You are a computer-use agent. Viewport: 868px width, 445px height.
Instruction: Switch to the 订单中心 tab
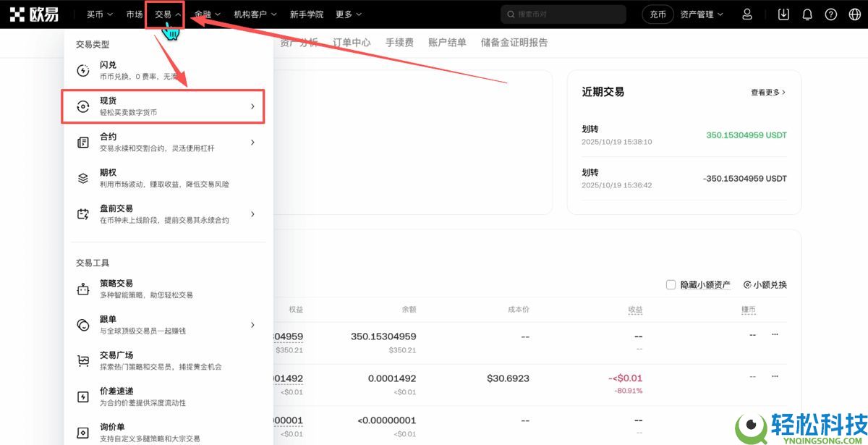tap(352, 43)
